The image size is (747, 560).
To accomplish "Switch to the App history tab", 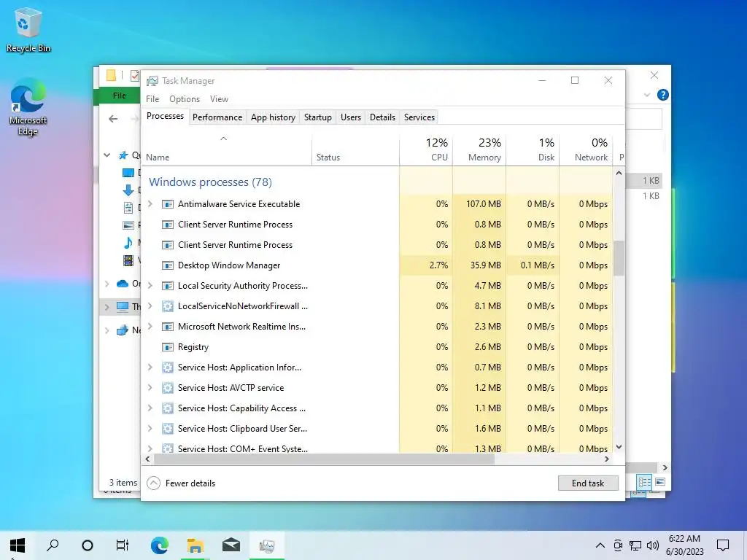I will click(x=273, y=117).
